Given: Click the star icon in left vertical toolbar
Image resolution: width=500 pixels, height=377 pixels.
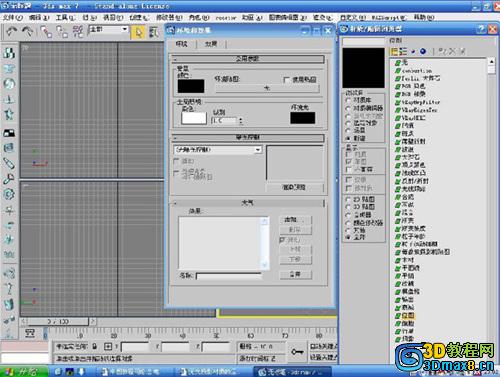Looking at the screenshot, I should (x=9, y=114).
